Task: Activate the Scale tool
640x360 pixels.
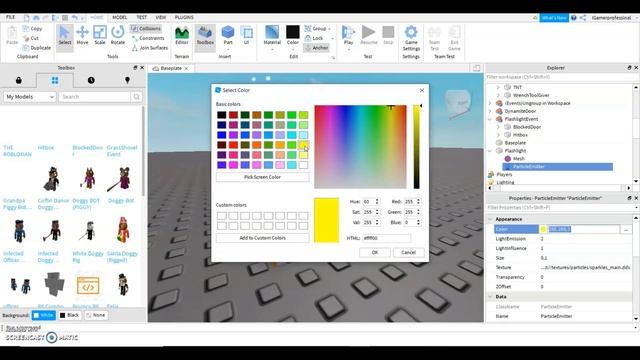Action: (100, 35)
